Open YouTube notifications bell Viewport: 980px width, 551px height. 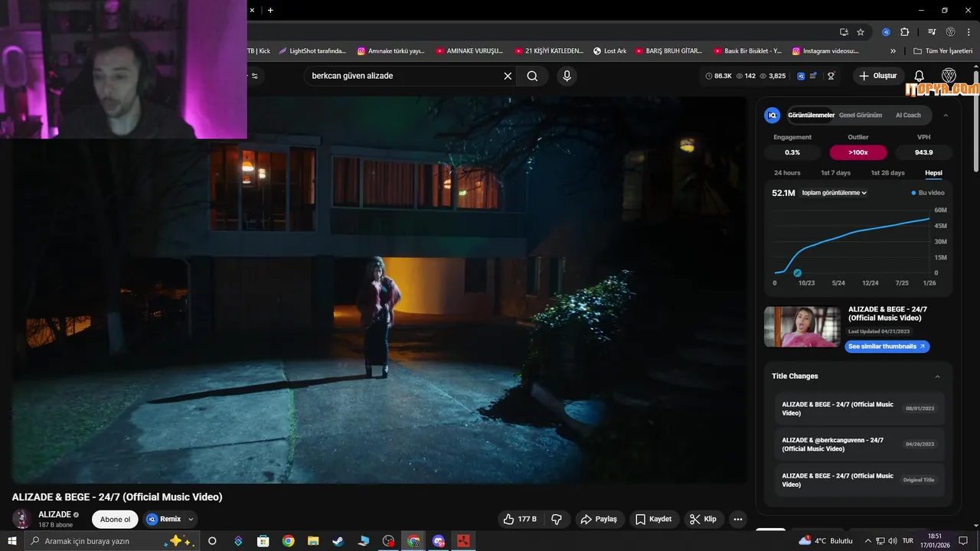click(920, 76)
